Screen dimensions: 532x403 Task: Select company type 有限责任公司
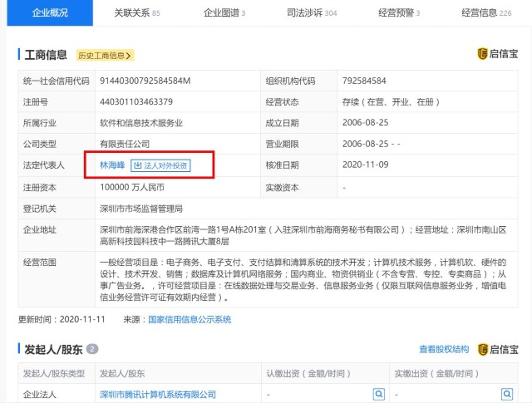[x=125, y=144]
